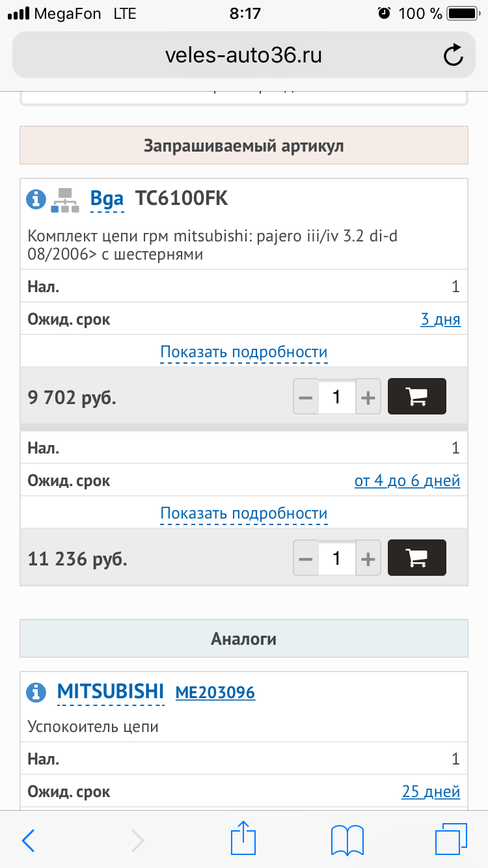Reload the veles-auto36.ru page
Image resolution: width=488 pixels, height=868 pixels.
tap(453, 56)
